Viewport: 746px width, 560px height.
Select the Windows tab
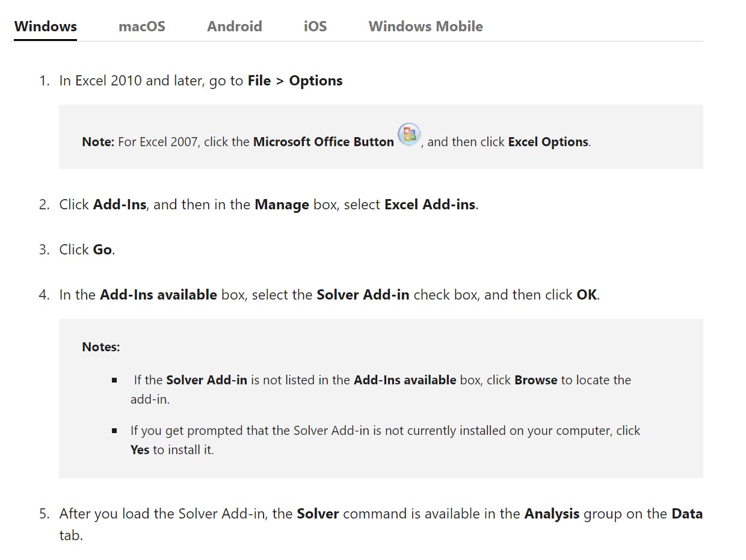(45, 26)
